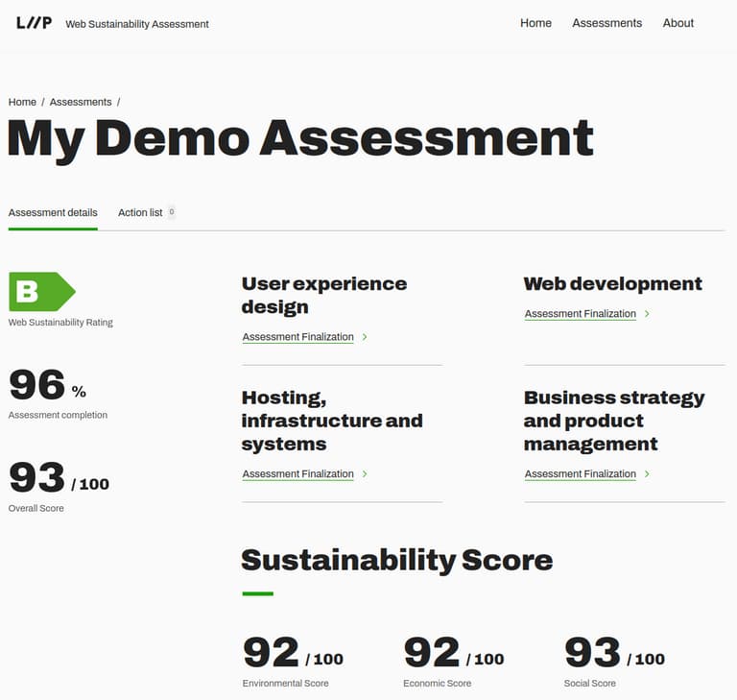Click the My Demo Assessment page heading
Image resolution: width=737 pixels, height=700 pixels.
[300, 138]
